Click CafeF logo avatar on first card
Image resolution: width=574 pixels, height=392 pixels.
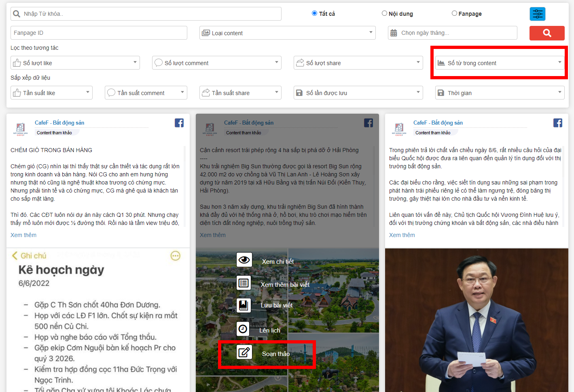coord(20,129)
